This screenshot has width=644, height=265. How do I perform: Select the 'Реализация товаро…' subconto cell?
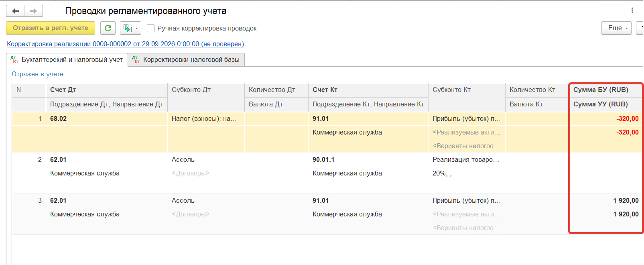click(466, 160)
